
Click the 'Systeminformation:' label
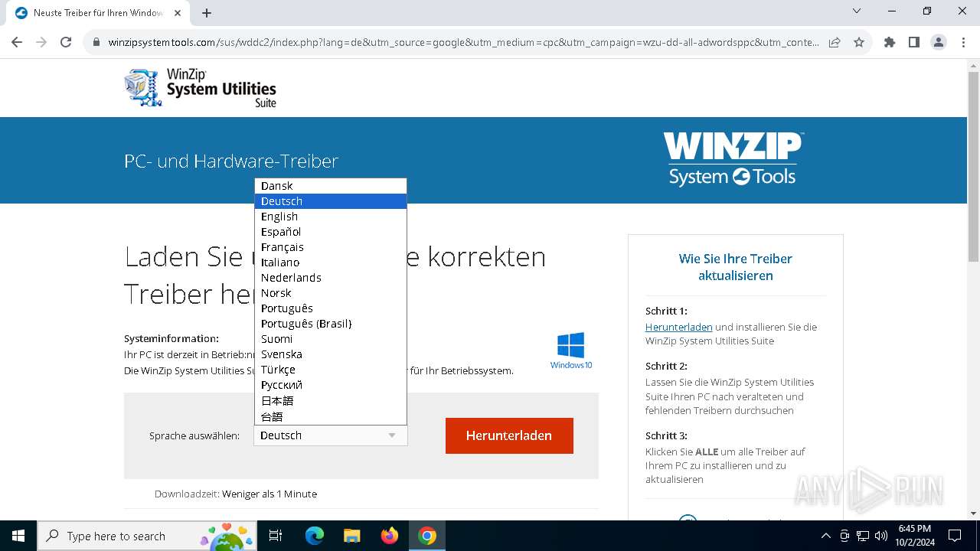point(171,338)
